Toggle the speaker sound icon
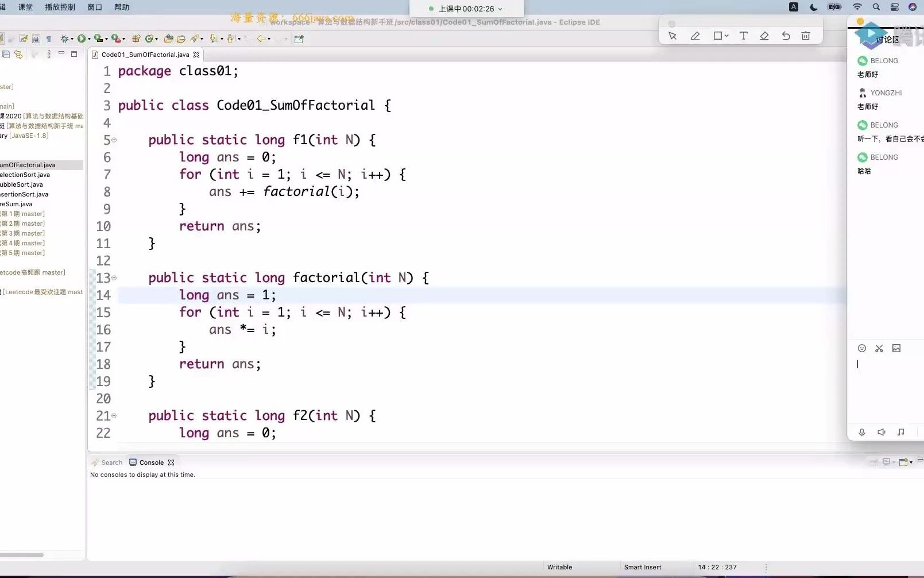The width and height of the screenshot is (924, 578). [x=881, y=432]
